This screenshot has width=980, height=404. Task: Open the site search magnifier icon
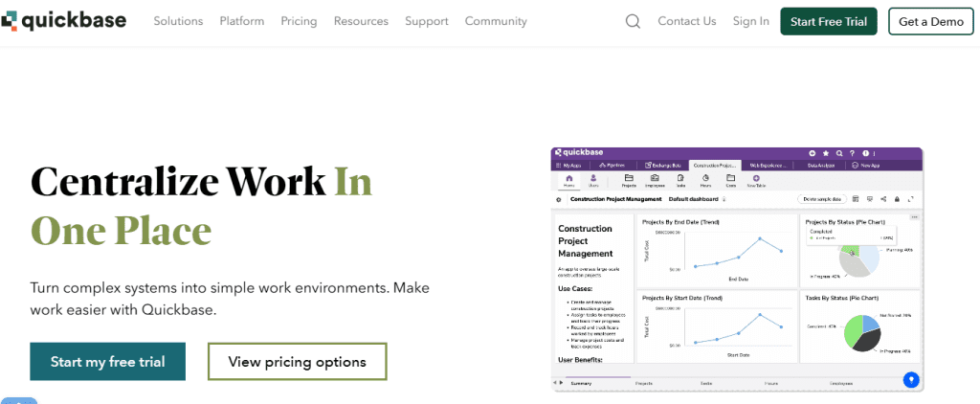pos(634,21)
